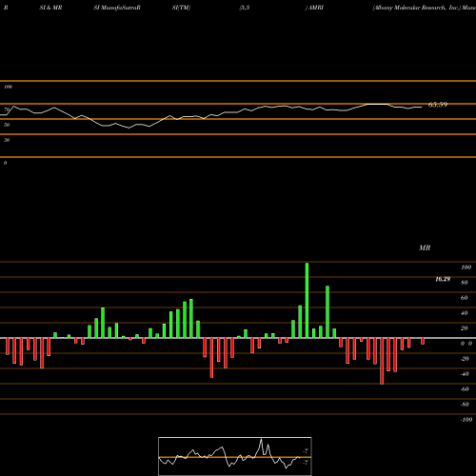Click the '40' label on MR axis
Viewport: 476px width, 476px height.
coord(465,313)
